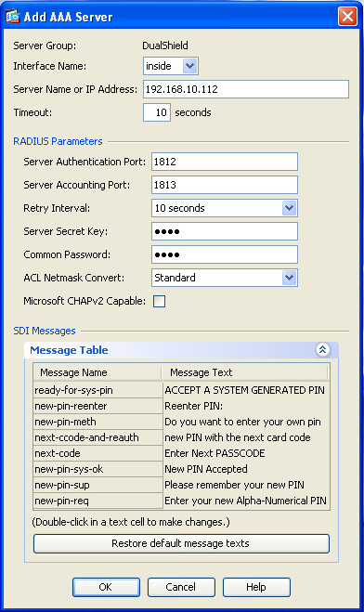The height and width of the screenshot is (612, 364).
Task: Click the Message Name column header
Action: 97,372
